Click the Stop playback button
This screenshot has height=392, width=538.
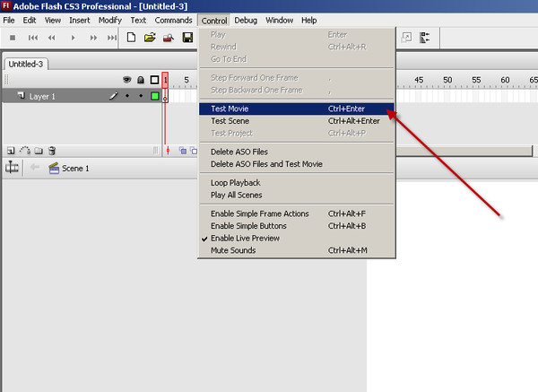tap(13, 38)
